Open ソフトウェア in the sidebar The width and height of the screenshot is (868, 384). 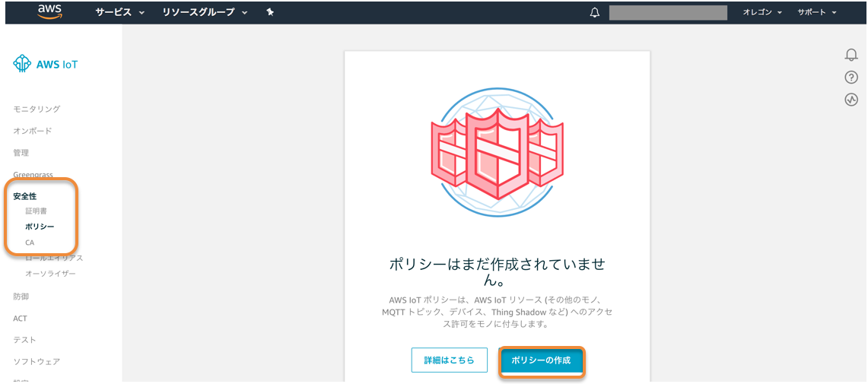[37, 362]
